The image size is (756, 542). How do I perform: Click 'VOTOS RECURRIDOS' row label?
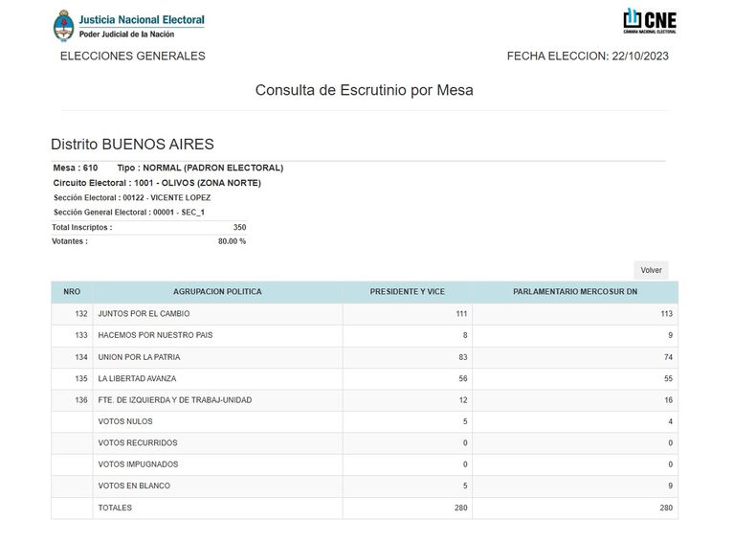point(138,442)
